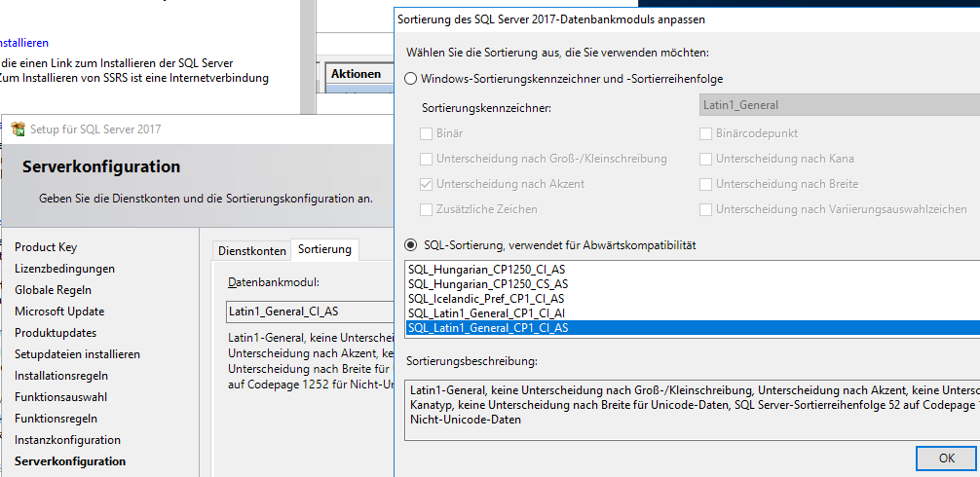Switch to the Sortierung tab
This screenshot has width=980, height=477.
(x=325, y=250)
